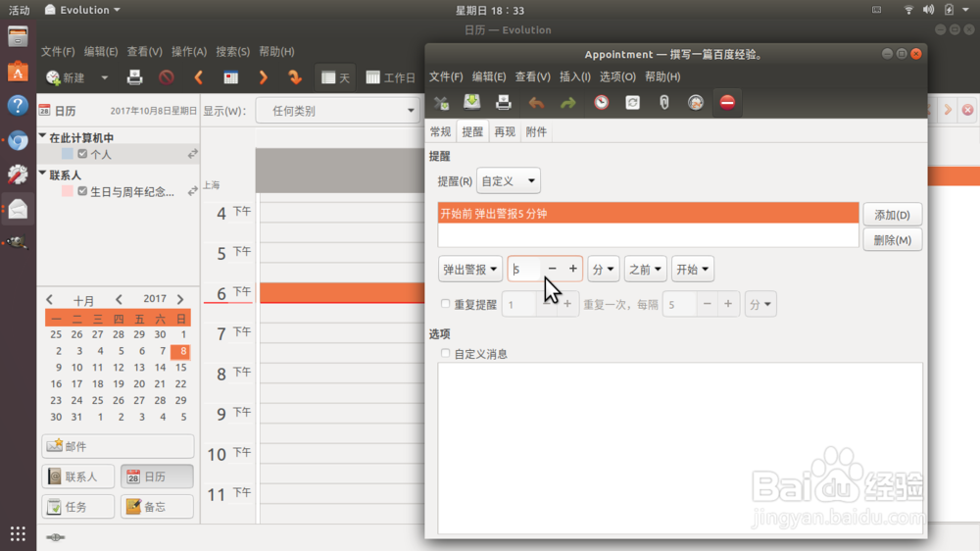This screenshot has height=551, width=980.
Task: Switch to 备忘 view button
Action: 157,507
